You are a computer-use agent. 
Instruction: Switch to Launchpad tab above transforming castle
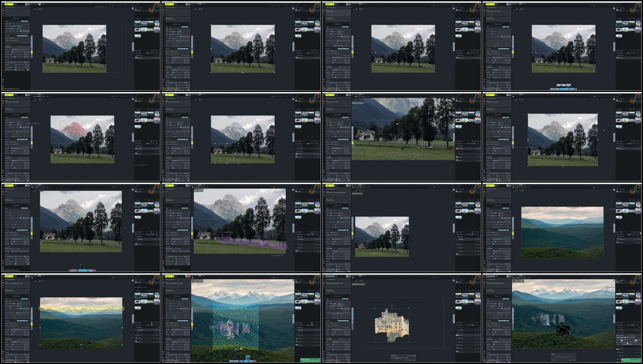pyautogui.click(x=355, y=276)
